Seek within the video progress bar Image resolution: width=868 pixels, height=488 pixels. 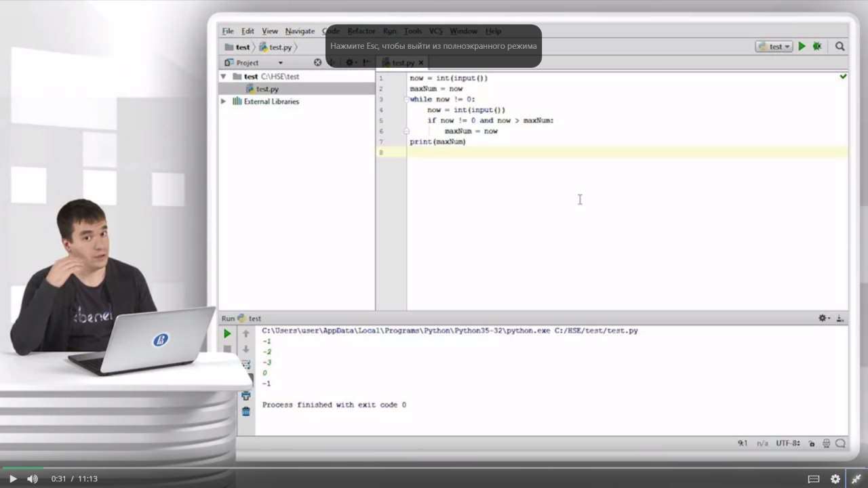434,468
